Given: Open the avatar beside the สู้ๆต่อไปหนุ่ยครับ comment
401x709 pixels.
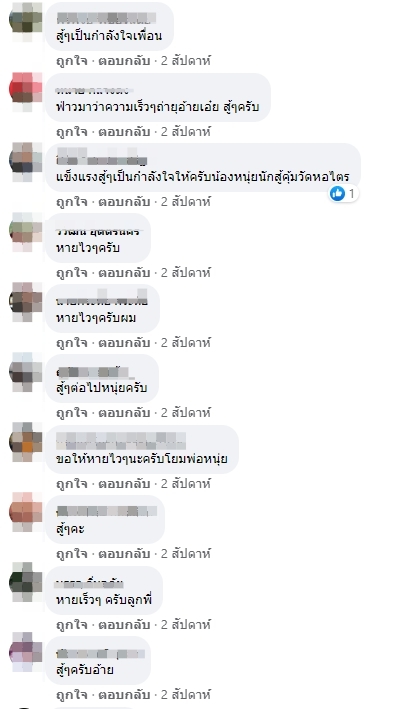Looking at the screenshot, I should 26,371.
